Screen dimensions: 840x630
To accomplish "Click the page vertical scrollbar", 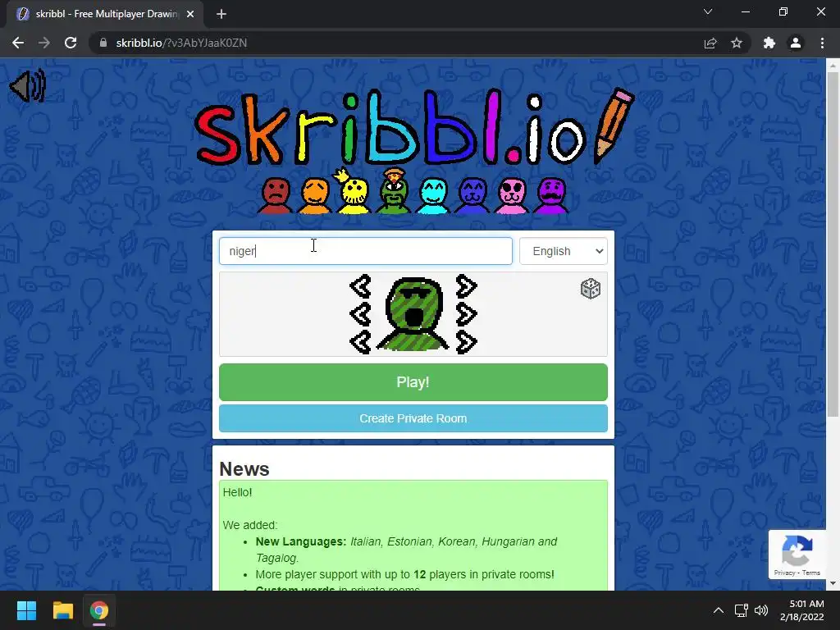I will [x=833, y=244].
